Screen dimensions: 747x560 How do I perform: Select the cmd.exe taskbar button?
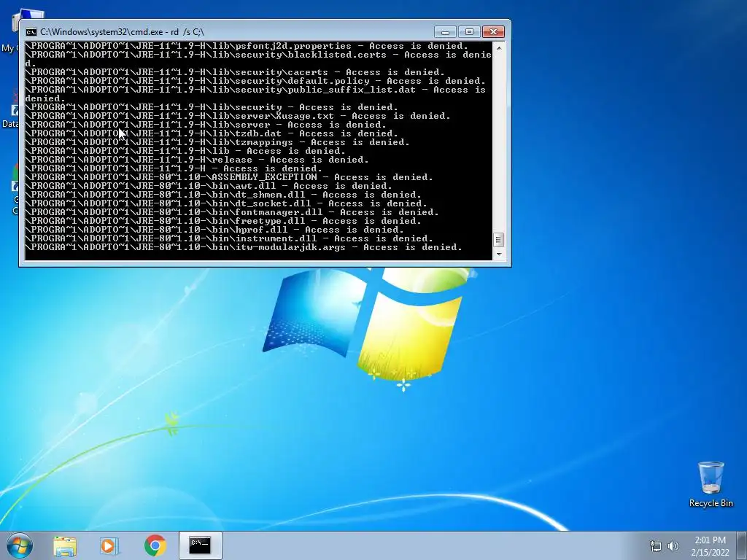(200, 545)
